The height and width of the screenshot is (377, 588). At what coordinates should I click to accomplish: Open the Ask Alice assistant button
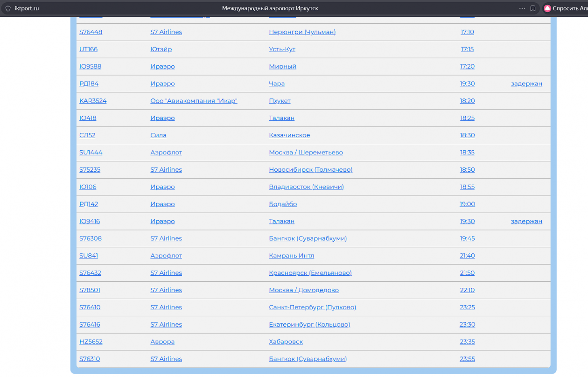[566, 8]
